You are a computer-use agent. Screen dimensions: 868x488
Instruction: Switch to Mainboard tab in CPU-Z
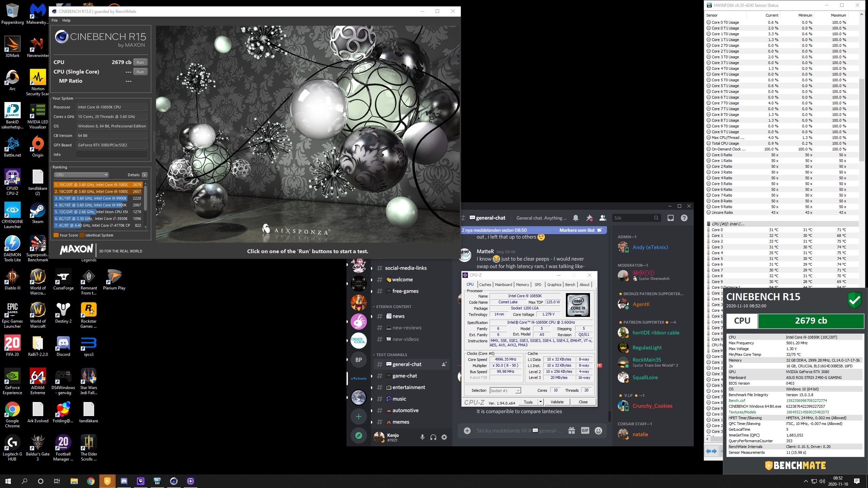(504, 285)
